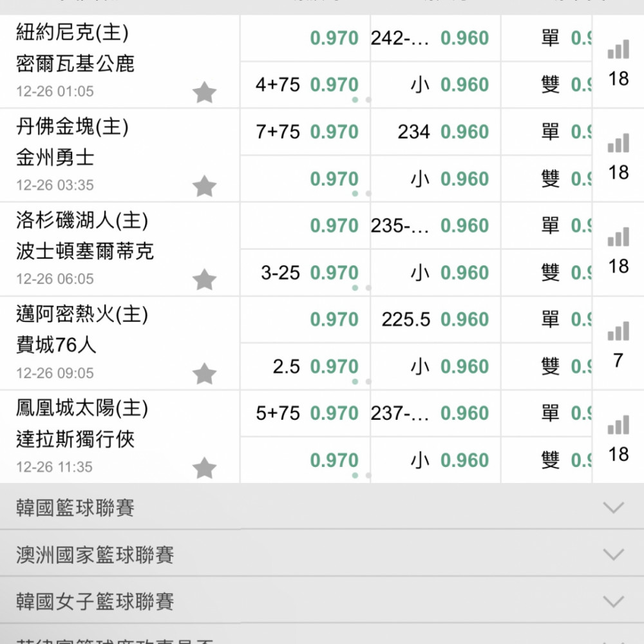Expand 韓國女子籃球聯賽 league row
The image size is (644, 644).
pos(614,601)
